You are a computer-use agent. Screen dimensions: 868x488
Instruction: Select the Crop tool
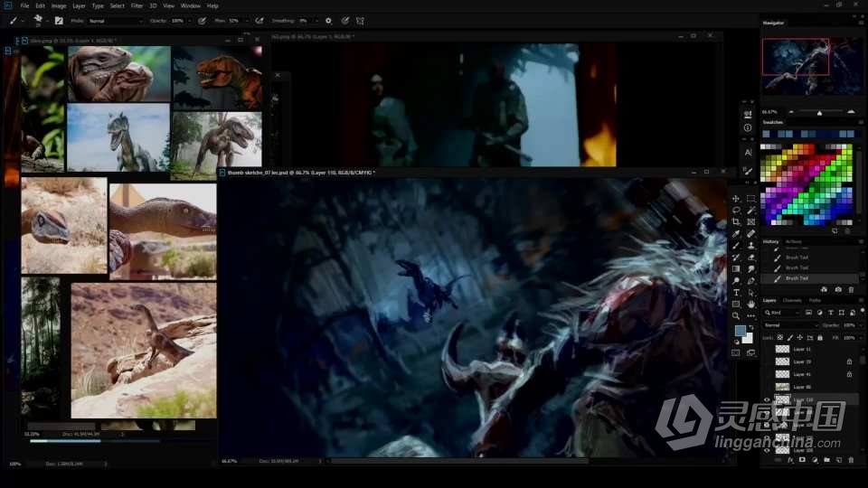coord(736,222)
